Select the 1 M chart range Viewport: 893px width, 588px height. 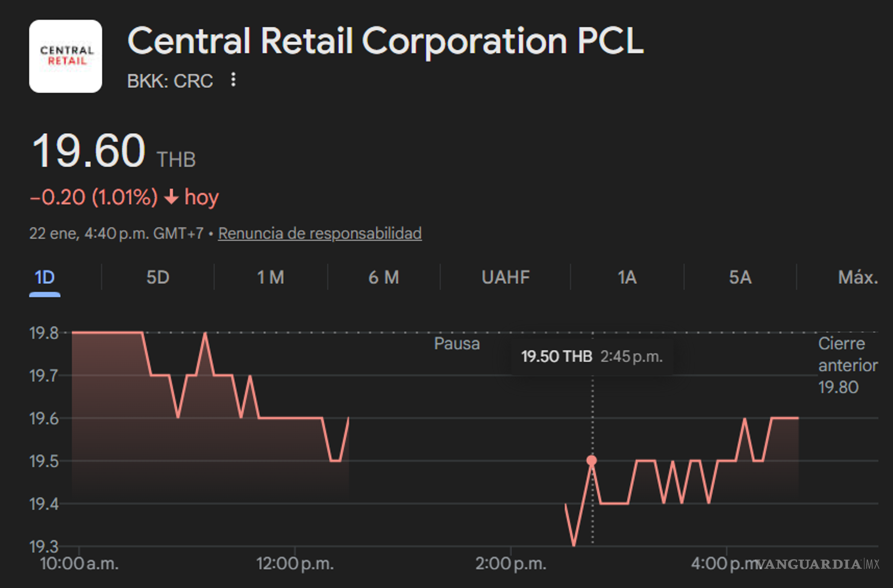pos(270,278)
